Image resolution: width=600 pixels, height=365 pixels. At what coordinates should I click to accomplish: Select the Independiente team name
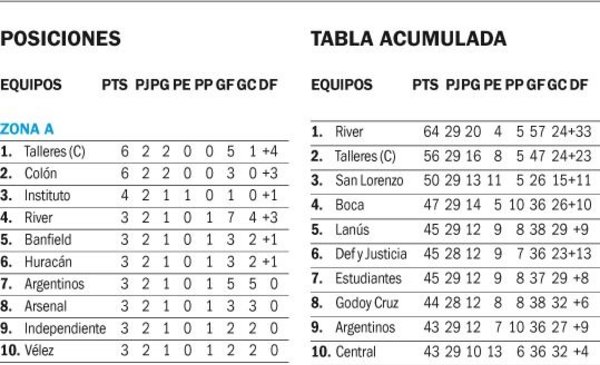coord(65,329)
